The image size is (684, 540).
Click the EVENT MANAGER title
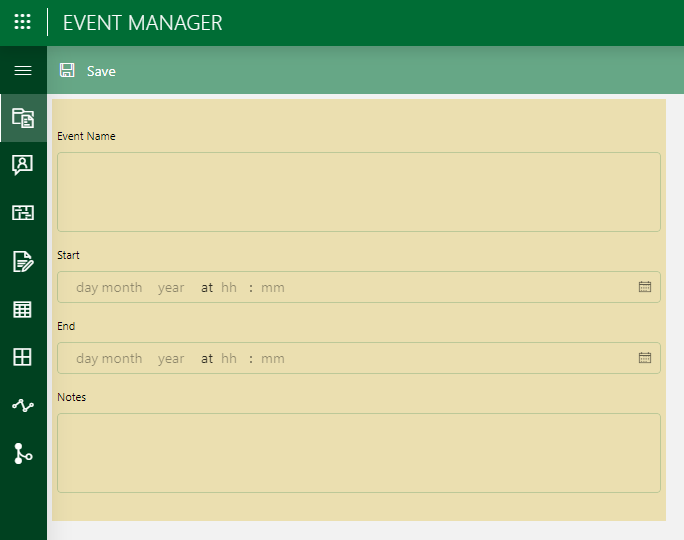[x=143, y=23]
